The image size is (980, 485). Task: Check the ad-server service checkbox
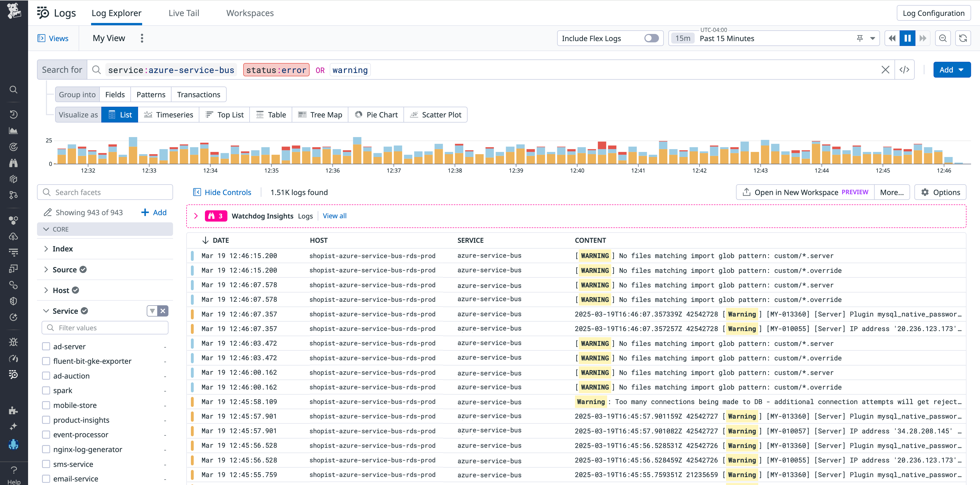coord(46,346)
